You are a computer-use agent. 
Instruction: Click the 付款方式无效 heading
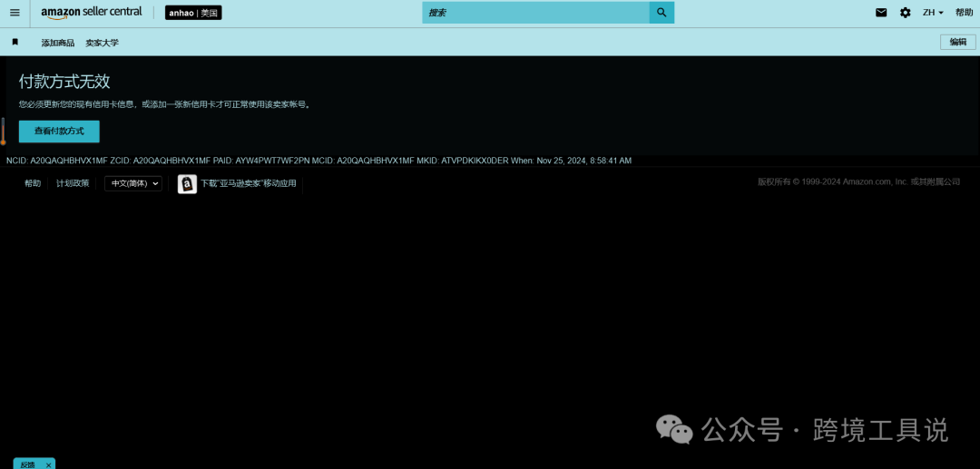pos(64,81)
